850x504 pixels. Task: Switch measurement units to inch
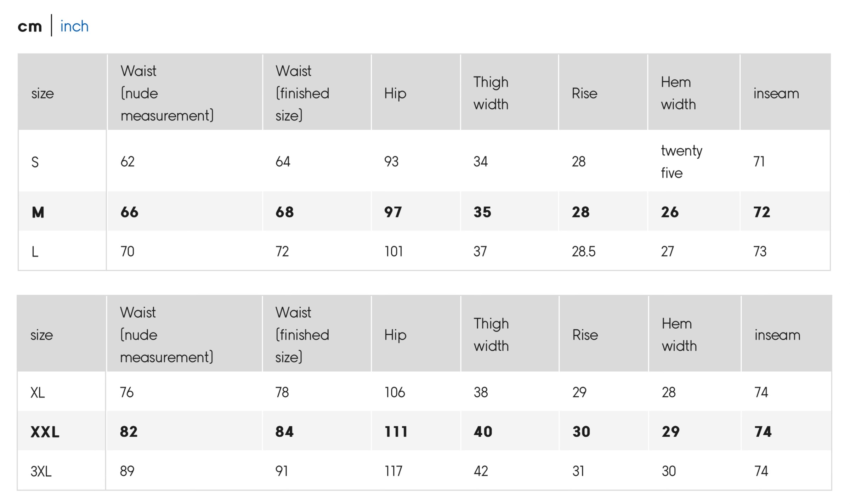(x=74, y=26)
